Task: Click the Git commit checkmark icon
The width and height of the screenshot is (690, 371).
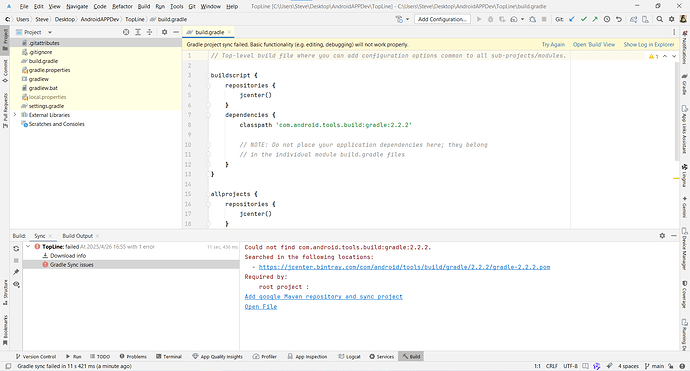Action: click(x=584, y=19)
